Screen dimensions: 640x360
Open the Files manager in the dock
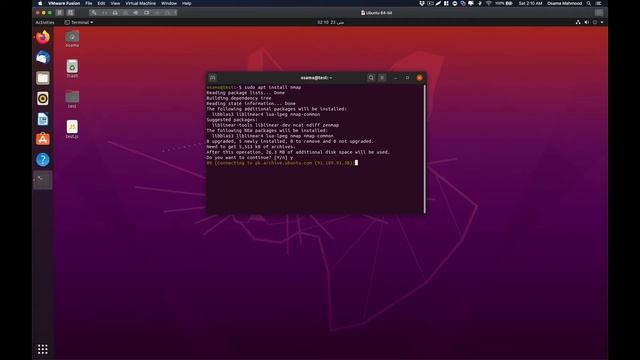43,78
